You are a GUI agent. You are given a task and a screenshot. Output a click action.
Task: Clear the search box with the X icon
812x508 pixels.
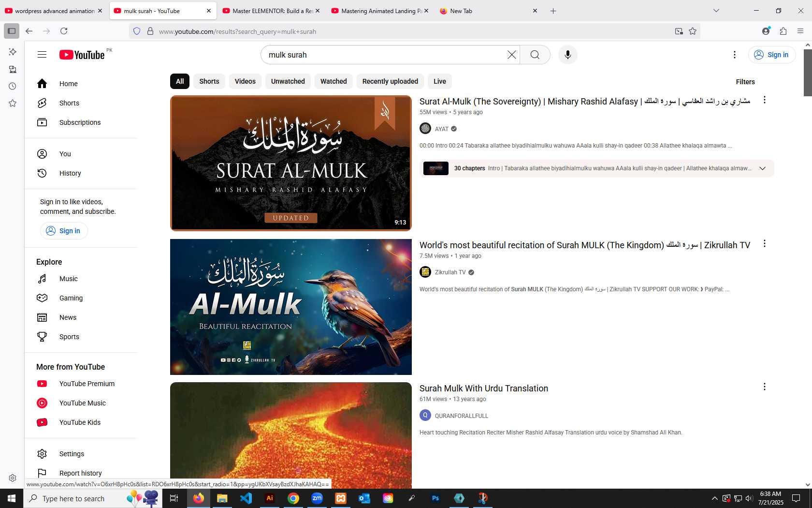point(511,55)
